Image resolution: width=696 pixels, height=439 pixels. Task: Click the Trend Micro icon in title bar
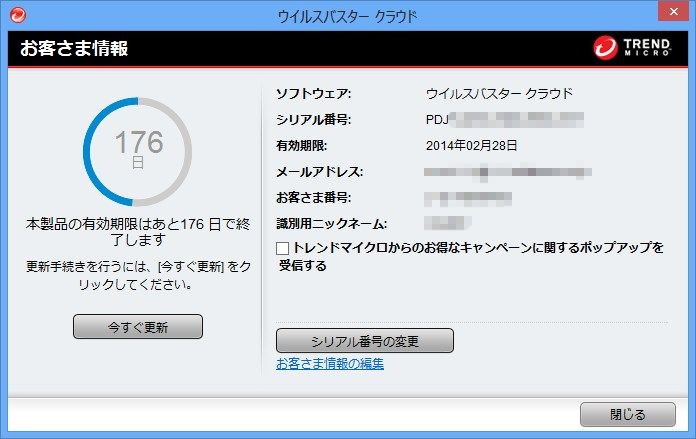pos(18,16)
